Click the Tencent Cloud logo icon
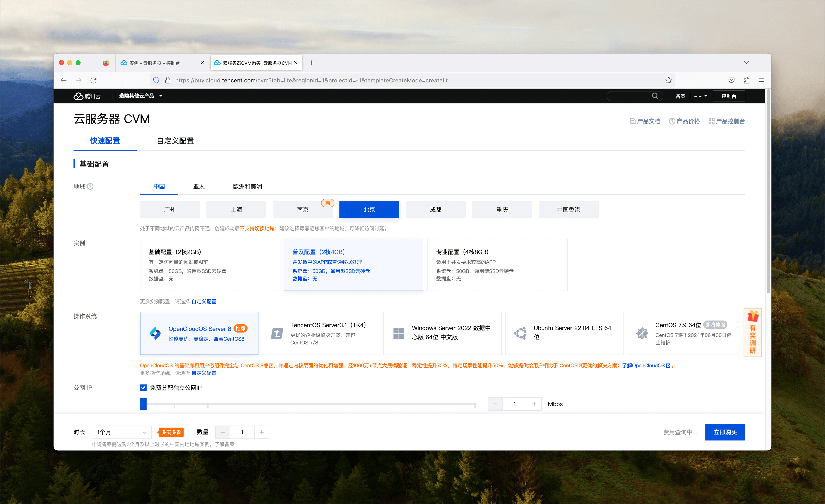 pos(78,96)
